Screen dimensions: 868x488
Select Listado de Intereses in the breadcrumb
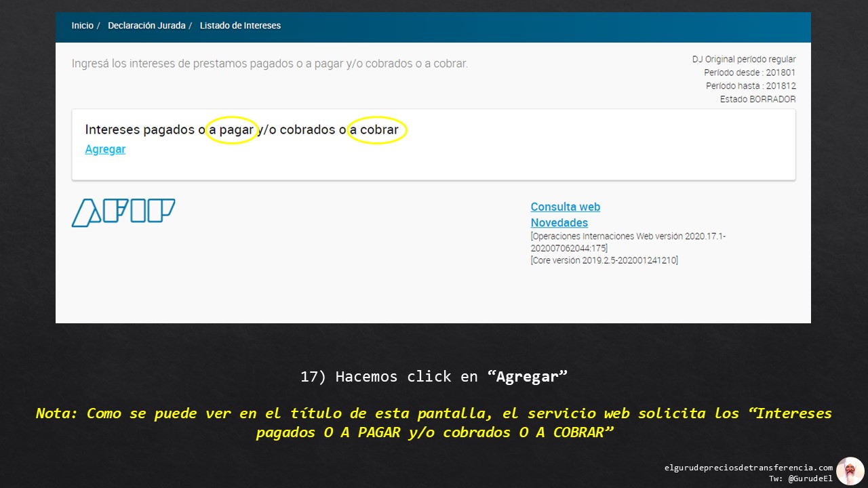tap(239, 25)
